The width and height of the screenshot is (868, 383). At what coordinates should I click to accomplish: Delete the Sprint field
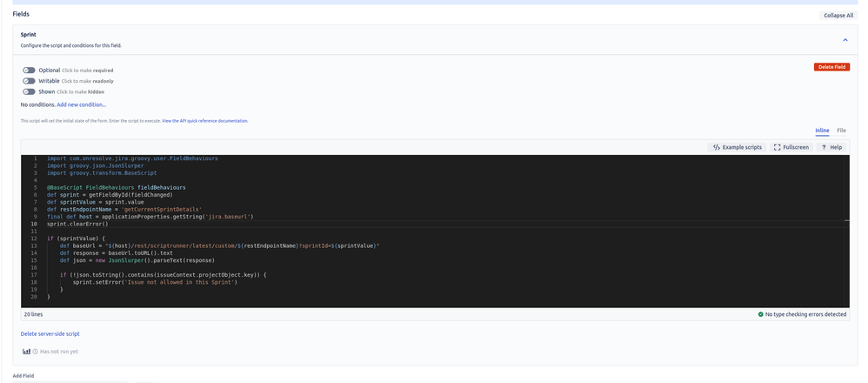point(831,67)
